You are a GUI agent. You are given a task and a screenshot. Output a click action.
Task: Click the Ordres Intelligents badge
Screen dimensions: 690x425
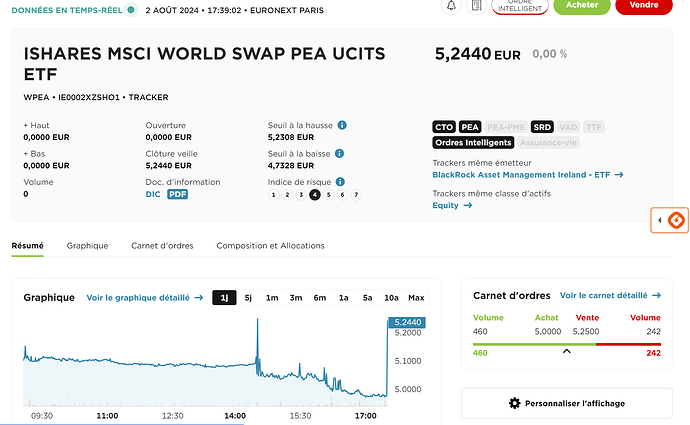point(473,143)
